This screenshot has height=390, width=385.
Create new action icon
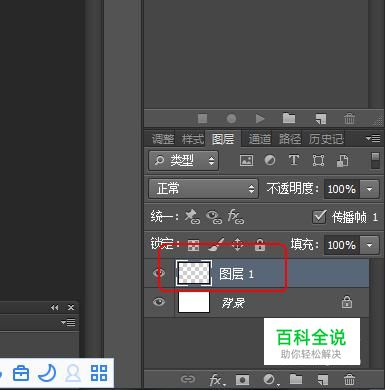[321, 119]
